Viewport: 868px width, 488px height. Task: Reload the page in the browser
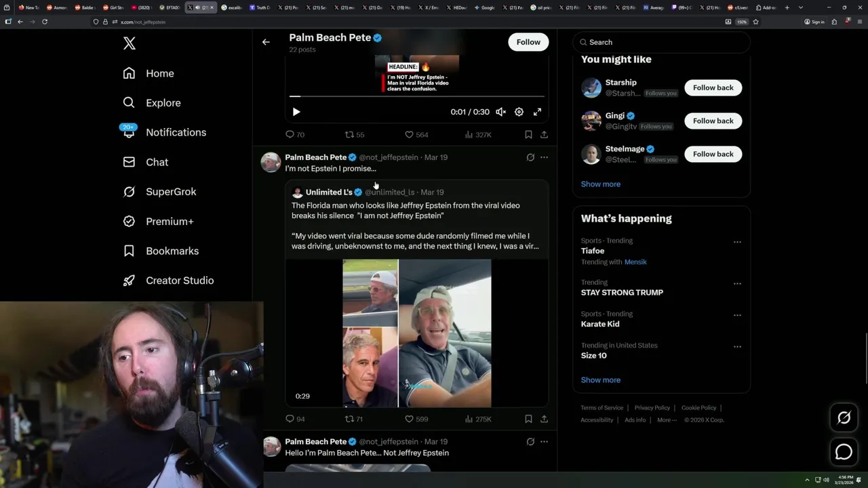pos(45,22)
